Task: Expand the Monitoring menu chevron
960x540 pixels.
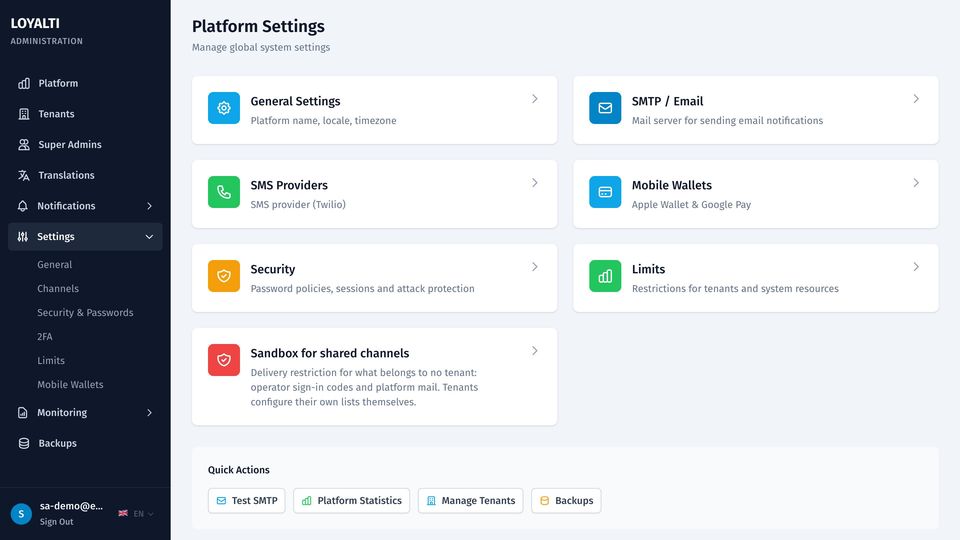Action: pos(149,413)
